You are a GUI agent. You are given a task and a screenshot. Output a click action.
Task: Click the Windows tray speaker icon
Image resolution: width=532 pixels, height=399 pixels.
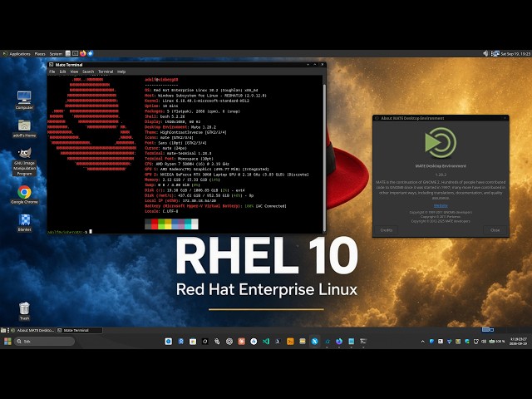(484, 342)
